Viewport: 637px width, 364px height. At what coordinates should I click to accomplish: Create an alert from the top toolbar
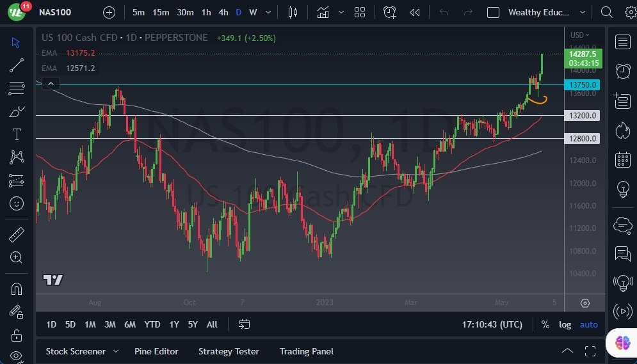(x=390, y=13)
